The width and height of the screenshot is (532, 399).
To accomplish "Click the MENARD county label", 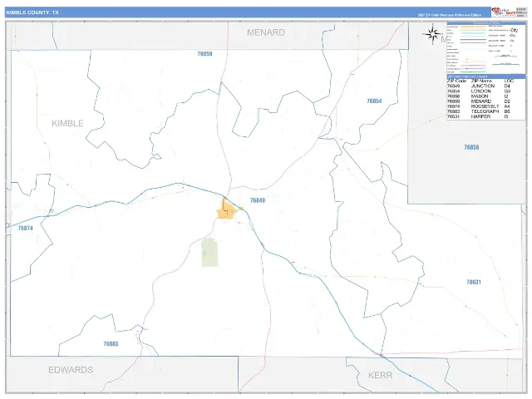I will tap(266, 32).
